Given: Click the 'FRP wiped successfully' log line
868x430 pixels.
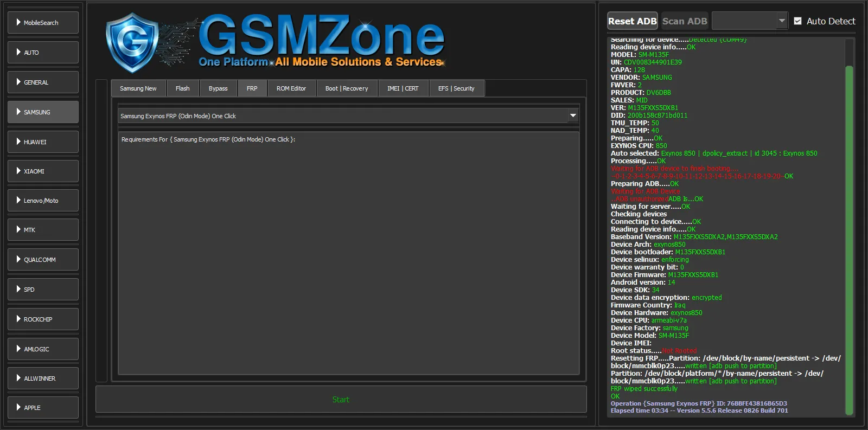Looking at the screenshot, I should click(x=644, y=389).
